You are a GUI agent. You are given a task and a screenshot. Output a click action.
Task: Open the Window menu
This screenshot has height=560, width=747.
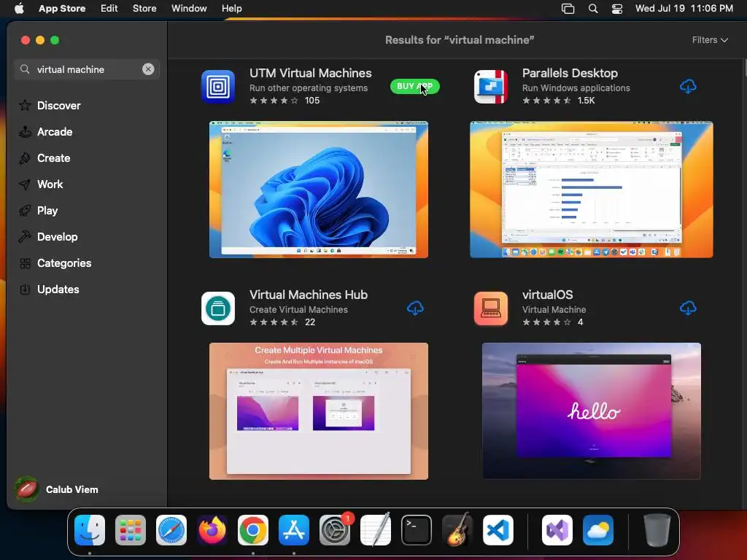click(189, 8)
